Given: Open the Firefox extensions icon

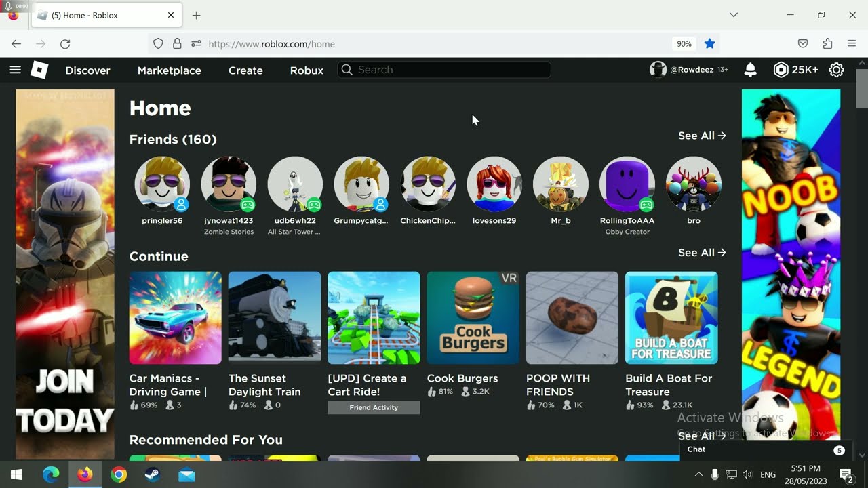Looking at the screenshot, I should (827, 44).
